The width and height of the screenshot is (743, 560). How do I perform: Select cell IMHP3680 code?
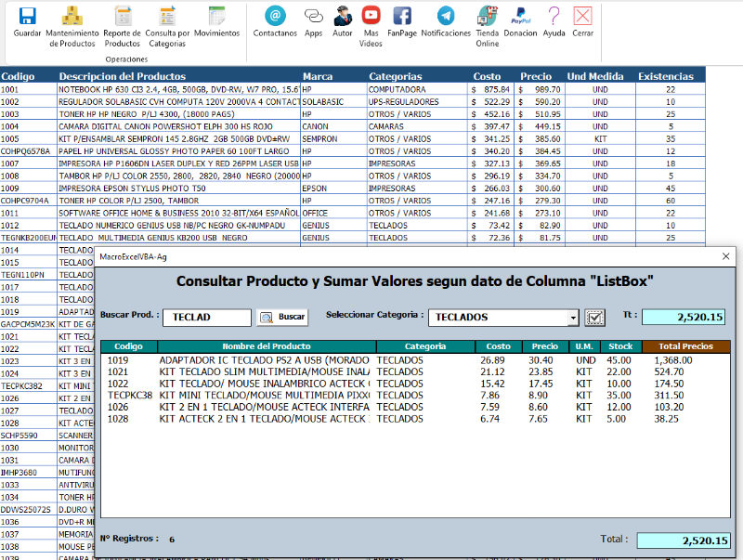click(x=29, y=473)
